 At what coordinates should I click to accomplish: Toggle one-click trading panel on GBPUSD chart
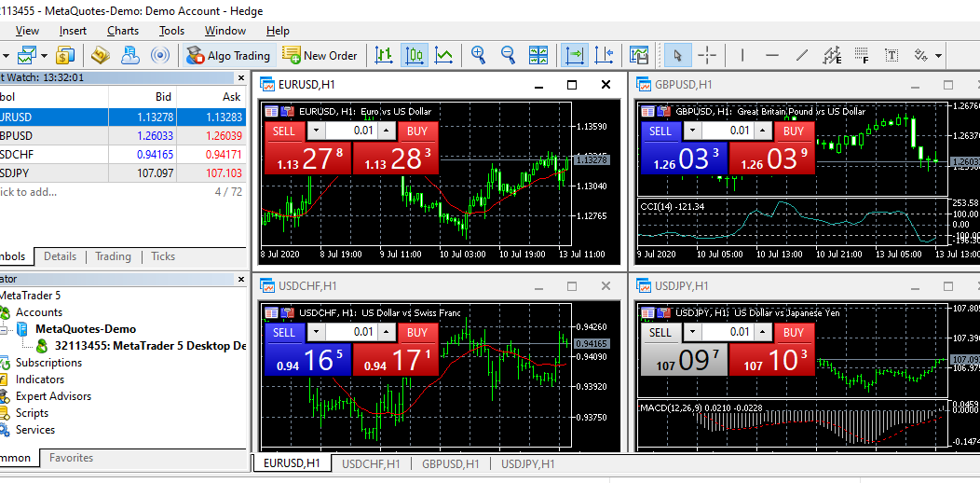(x=647, y=111)
